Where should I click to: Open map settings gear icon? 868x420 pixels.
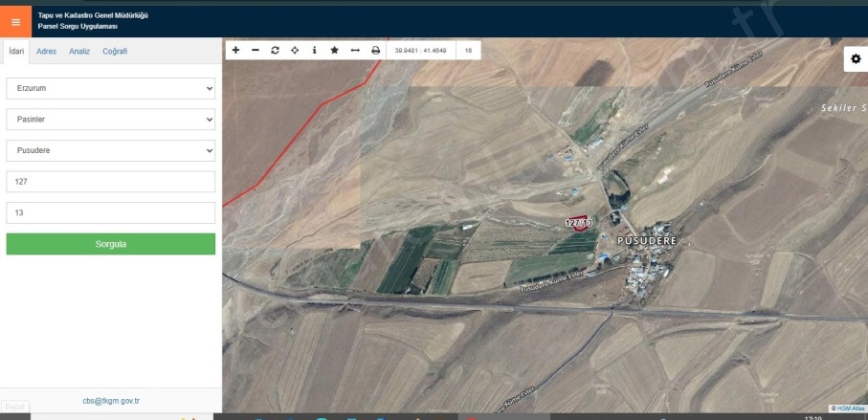(855, 58)
